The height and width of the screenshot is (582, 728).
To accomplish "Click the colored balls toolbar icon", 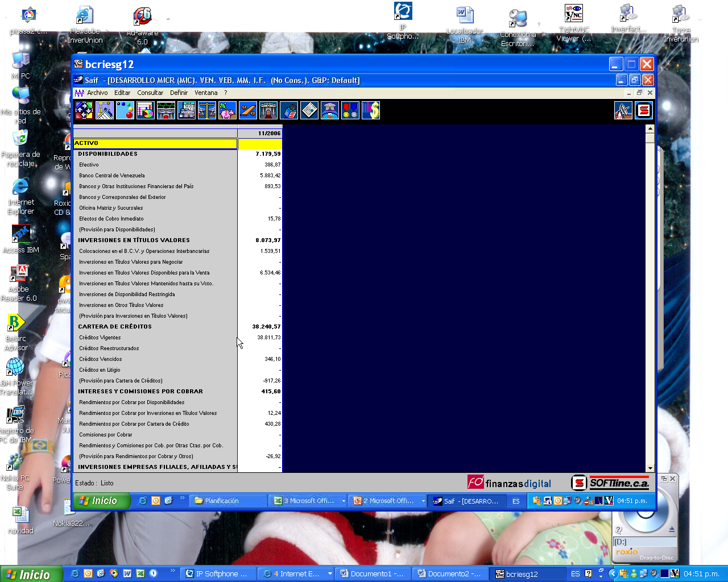I will point(125,110).
